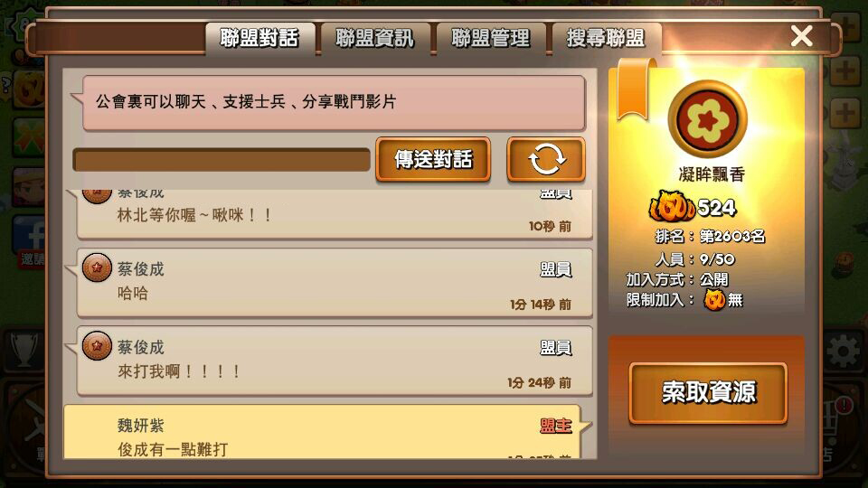Select the 搜尋聯盟 tab

click(x=606, y=38)
